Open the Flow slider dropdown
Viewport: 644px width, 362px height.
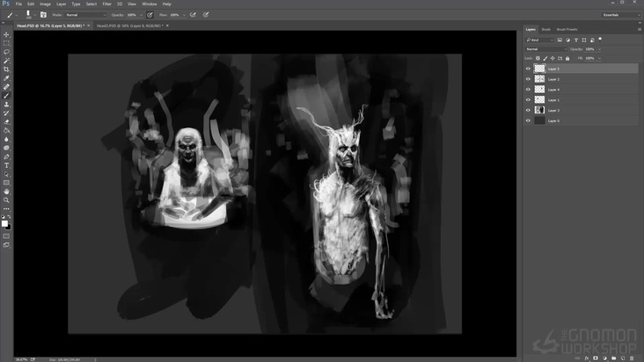(184, 15)
